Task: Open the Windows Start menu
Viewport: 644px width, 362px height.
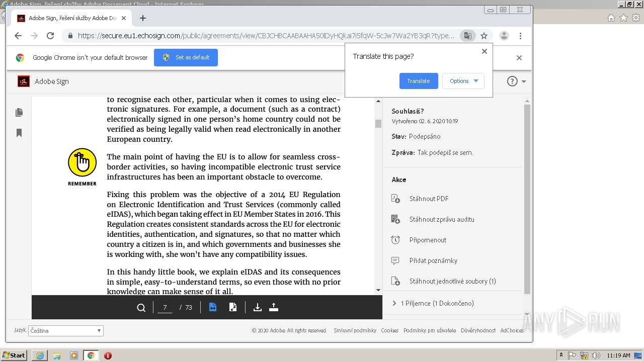Action: 14,355
